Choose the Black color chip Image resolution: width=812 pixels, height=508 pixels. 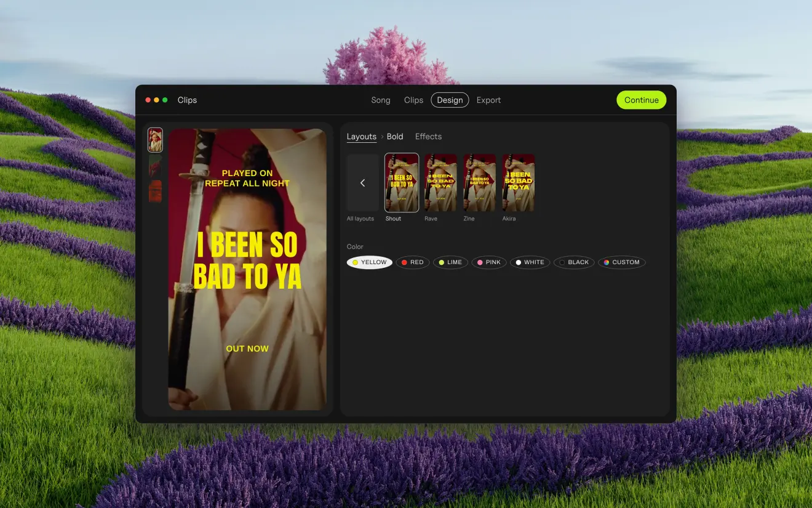click(x=574, y=262)
